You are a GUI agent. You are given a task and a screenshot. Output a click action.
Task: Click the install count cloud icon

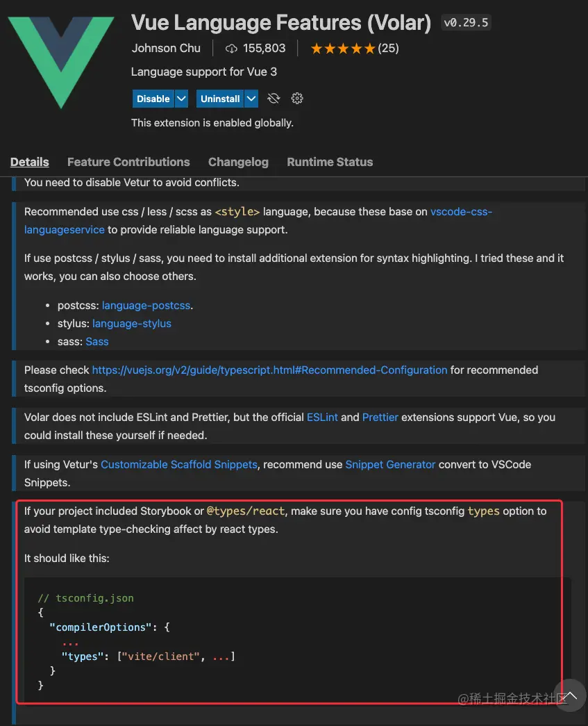pos(232,49)
